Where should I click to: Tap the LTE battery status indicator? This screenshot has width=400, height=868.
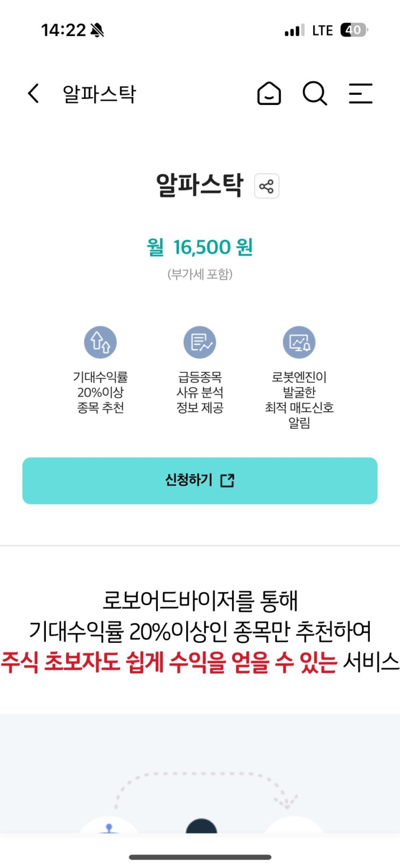(x=353, y=30)
